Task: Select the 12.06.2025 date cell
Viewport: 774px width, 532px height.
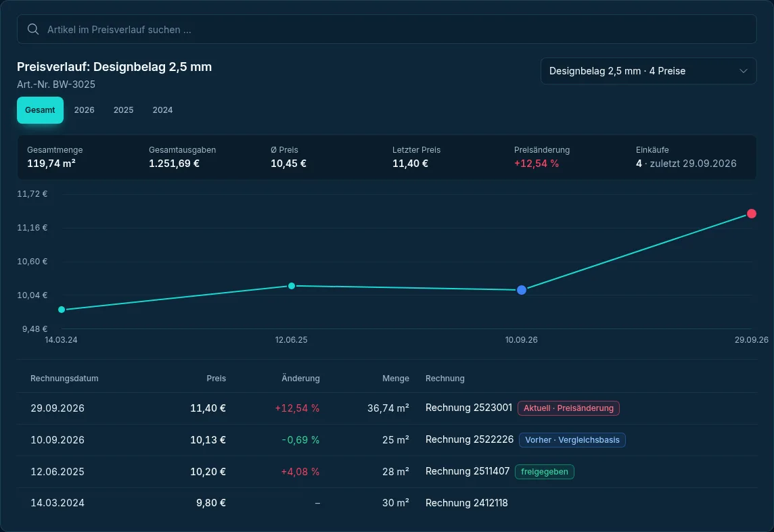Action: pyautogui.click(x=58, y=472)
